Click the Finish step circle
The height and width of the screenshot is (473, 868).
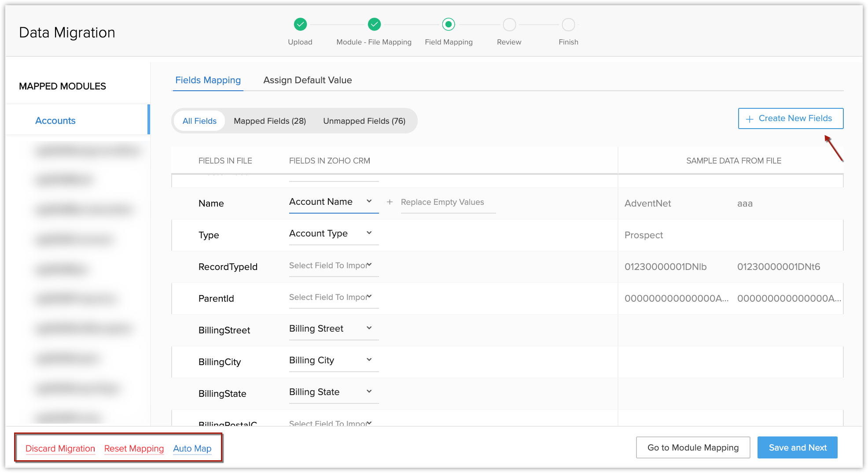tap(568, 25)
